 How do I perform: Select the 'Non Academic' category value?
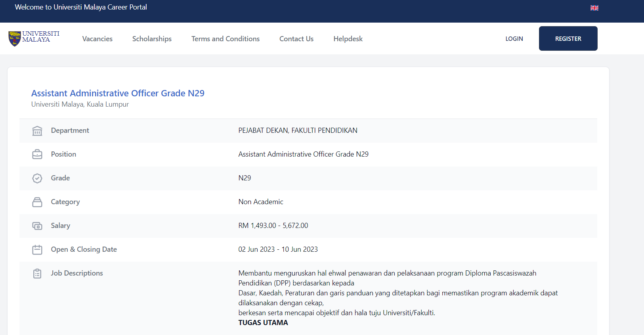[x=261, y=202]
